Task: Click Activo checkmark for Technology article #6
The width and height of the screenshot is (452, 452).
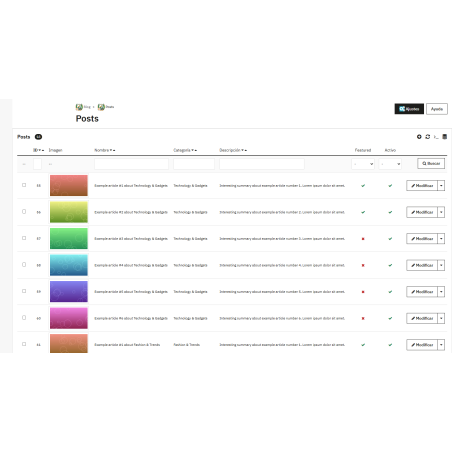Action: click(390, 318)
